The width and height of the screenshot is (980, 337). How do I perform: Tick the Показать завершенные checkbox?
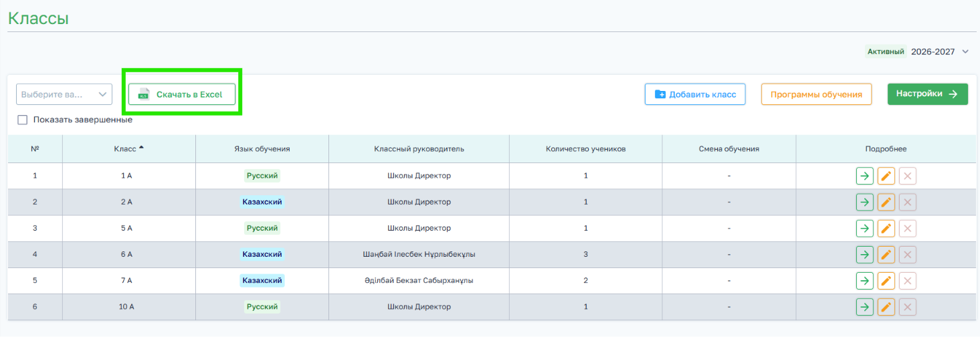[x=22, y=120]
